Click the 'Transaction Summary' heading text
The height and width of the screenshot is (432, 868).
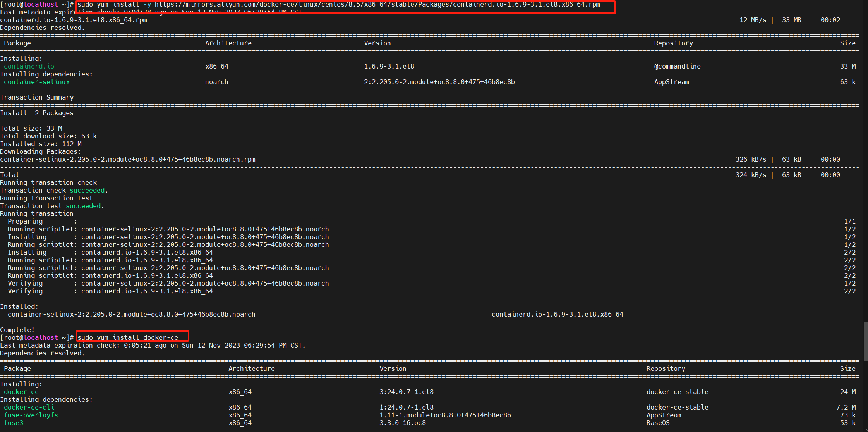(x=37, y=97)
